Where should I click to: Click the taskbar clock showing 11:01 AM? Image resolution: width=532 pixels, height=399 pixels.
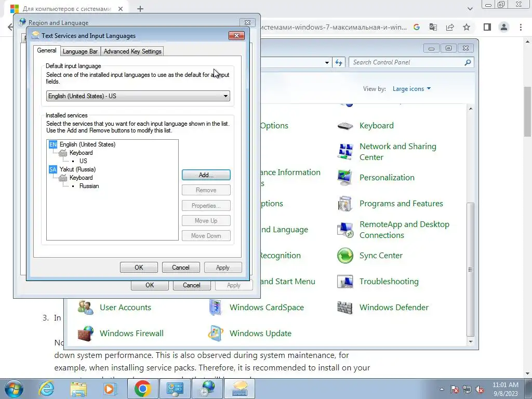click(505, 389)
